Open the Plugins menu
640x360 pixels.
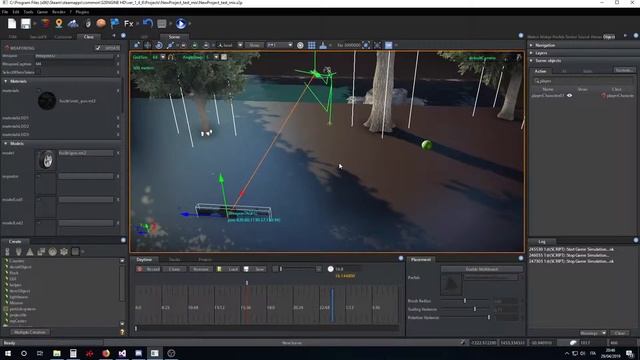(x=82, y=12)
